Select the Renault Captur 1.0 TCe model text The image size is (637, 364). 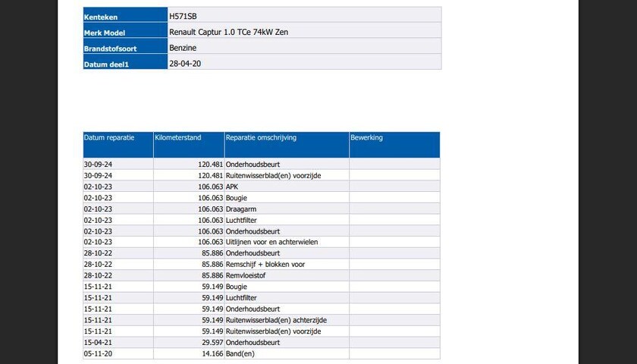click(x=228, y=32)
